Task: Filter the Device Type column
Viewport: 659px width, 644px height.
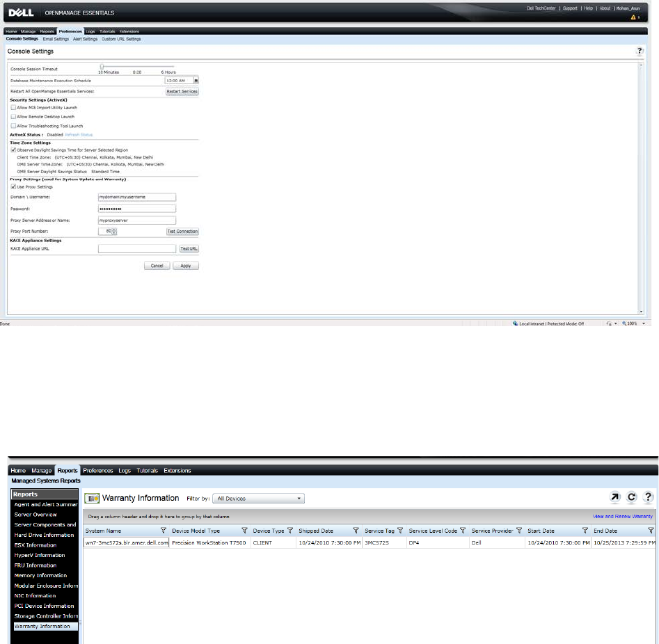Action: [x=290, y=531]
